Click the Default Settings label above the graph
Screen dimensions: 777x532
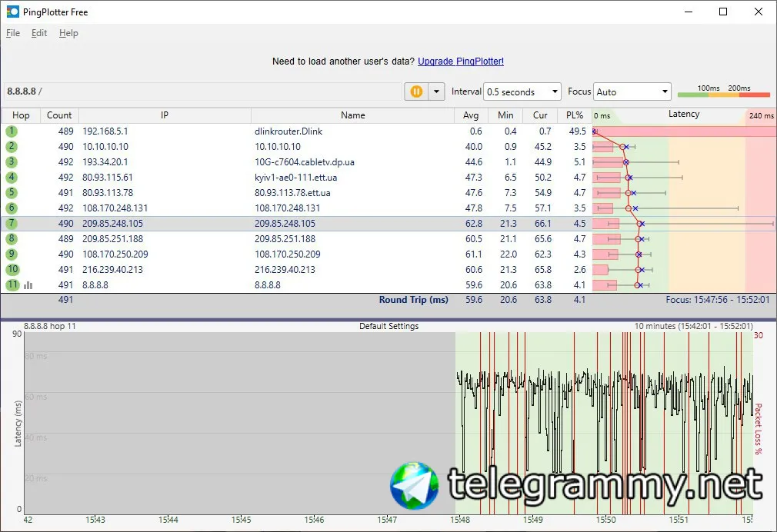click(389, 326)
